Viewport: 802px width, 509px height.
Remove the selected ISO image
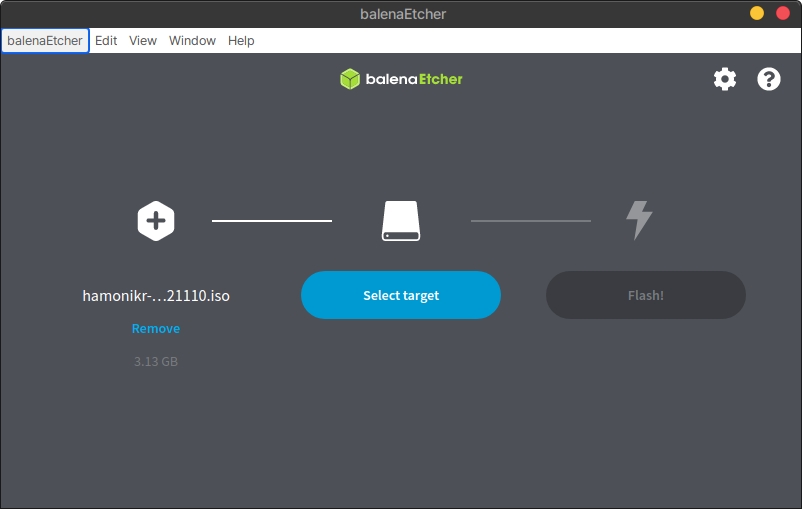156,328
